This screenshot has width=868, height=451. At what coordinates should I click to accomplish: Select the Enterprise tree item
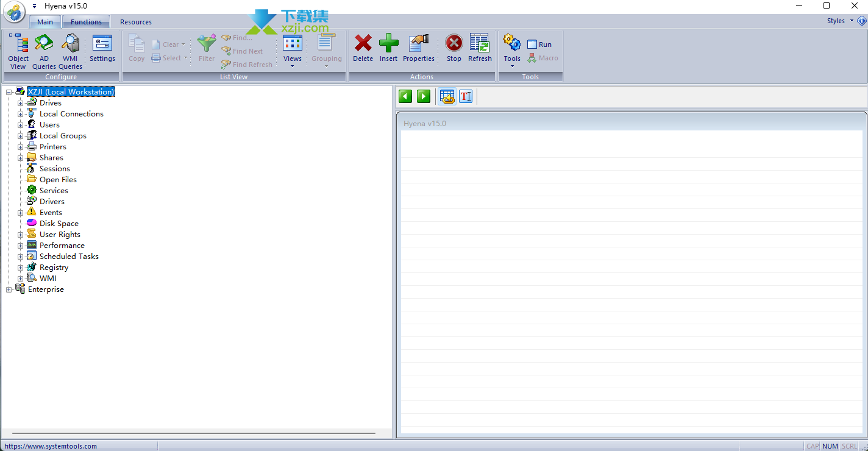(x=46, y=289)
